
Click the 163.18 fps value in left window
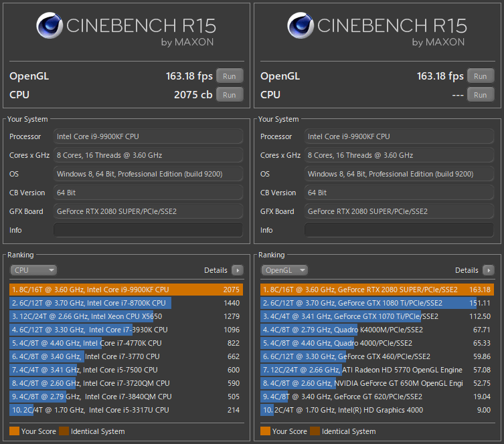(x=189, y=76)
